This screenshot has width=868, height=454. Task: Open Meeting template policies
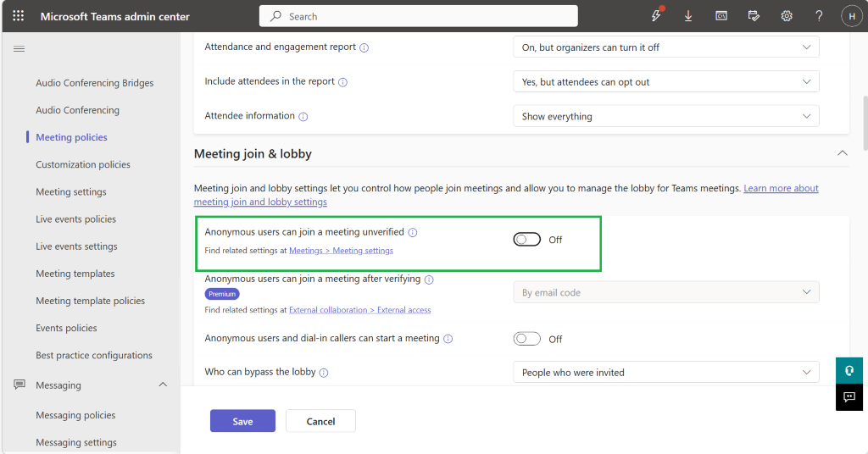[90, 301]
